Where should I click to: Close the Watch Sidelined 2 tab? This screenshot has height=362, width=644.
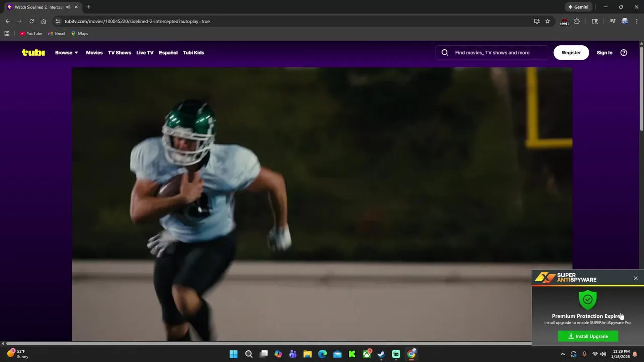coord(76,7)
